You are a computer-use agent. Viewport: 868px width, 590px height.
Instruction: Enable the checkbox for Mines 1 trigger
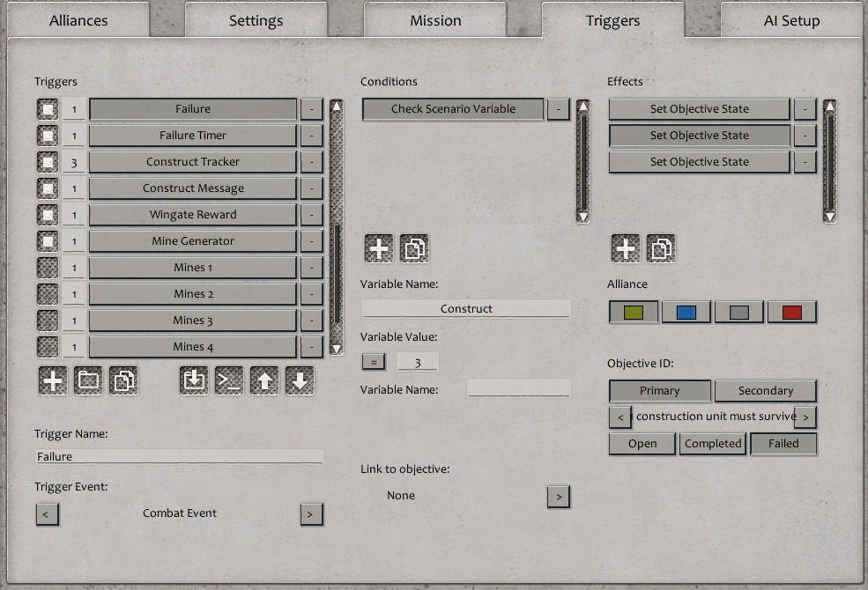(48, 268)
